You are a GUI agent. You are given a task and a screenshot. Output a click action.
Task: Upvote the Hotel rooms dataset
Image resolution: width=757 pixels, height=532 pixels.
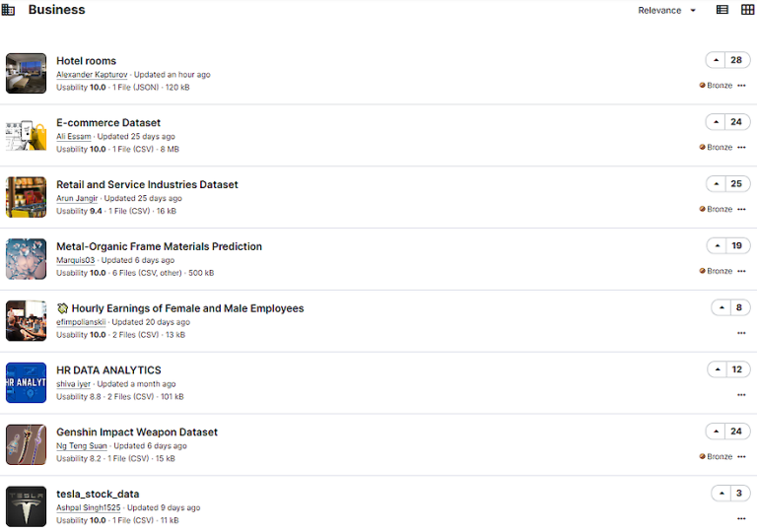tap(717, 60)
